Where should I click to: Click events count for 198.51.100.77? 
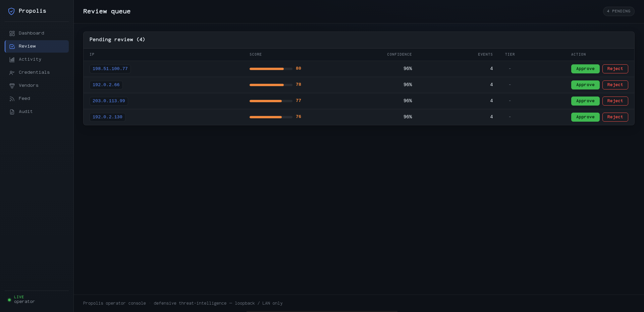coord(491,68)
